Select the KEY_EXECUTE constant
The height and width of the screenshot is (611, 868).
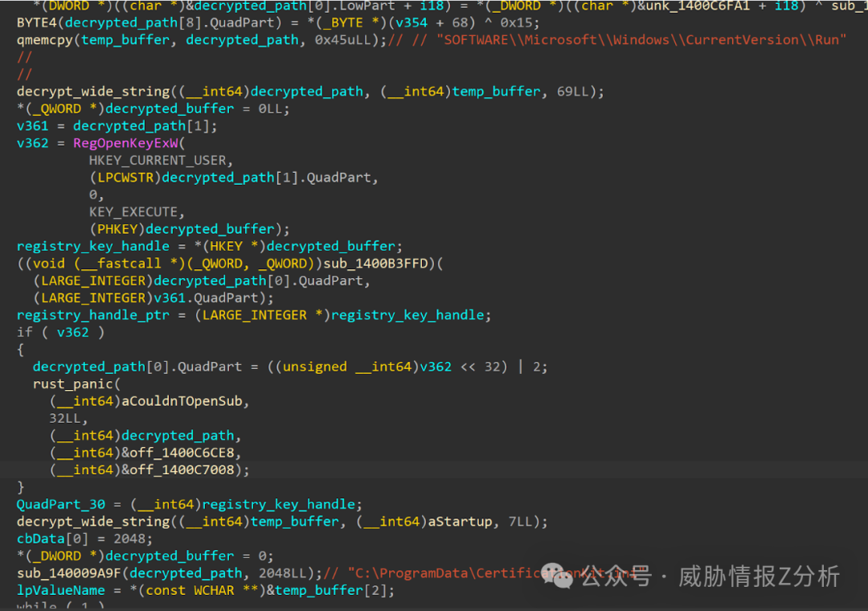click(133, 211)
